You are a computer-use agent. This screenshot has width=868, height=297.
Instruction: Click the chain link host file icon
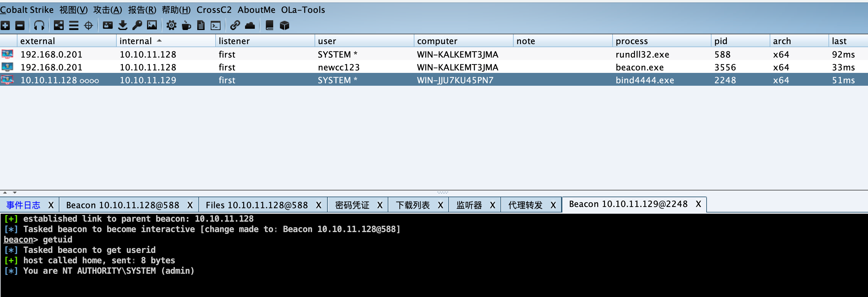(x=235, y=25)
